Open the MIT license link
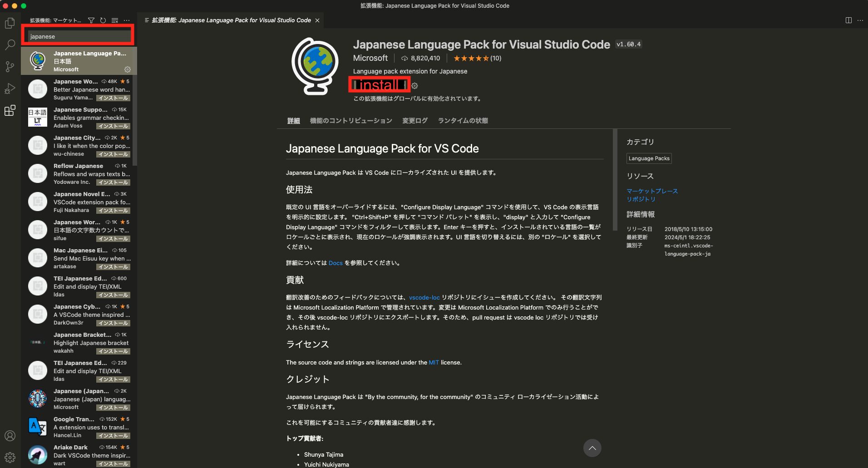 pos(434,362)
